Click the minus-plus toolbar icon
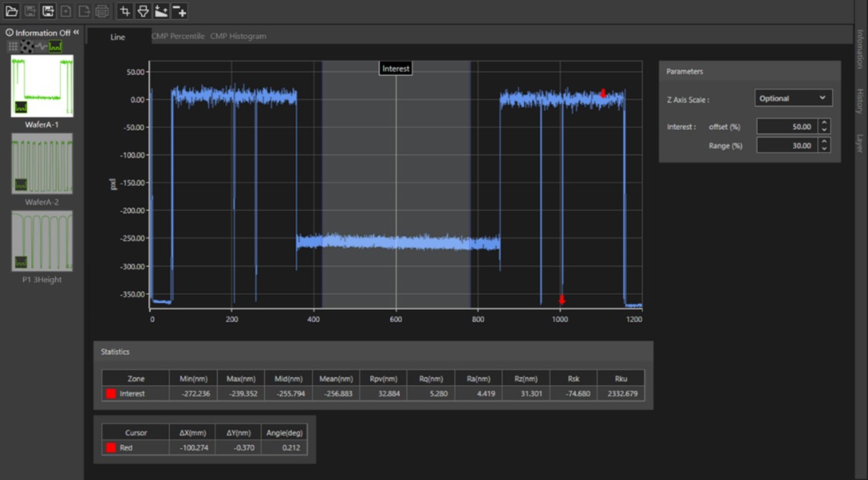 click(179, 11)
